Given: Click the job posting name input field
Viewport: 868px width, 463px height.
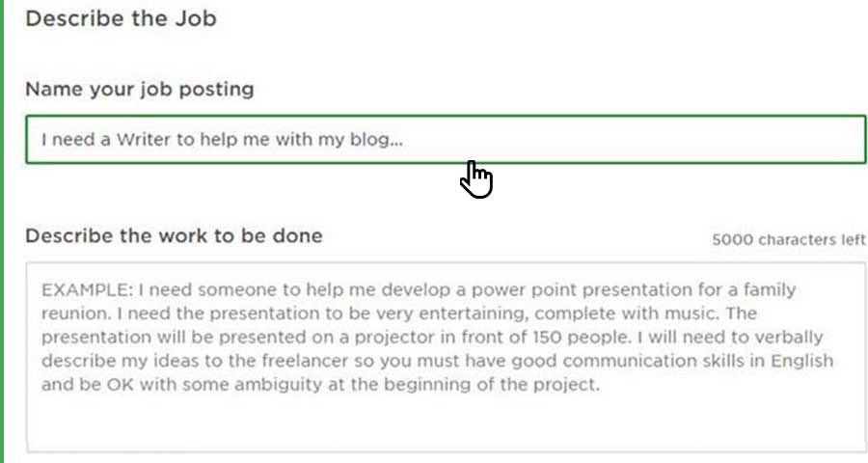Looking at the screenshot, I should [444, 140].
